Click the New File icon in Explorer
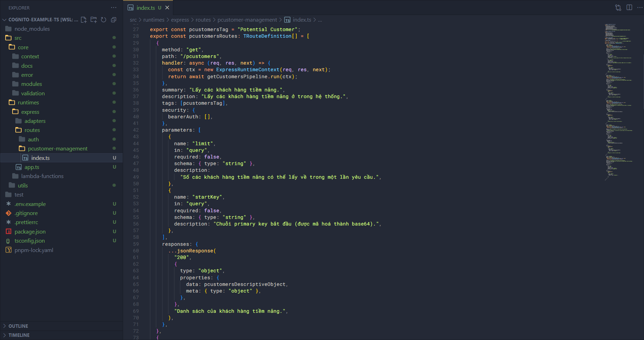The height and width of the screenshot is (340, 644). tap(84, 20)
